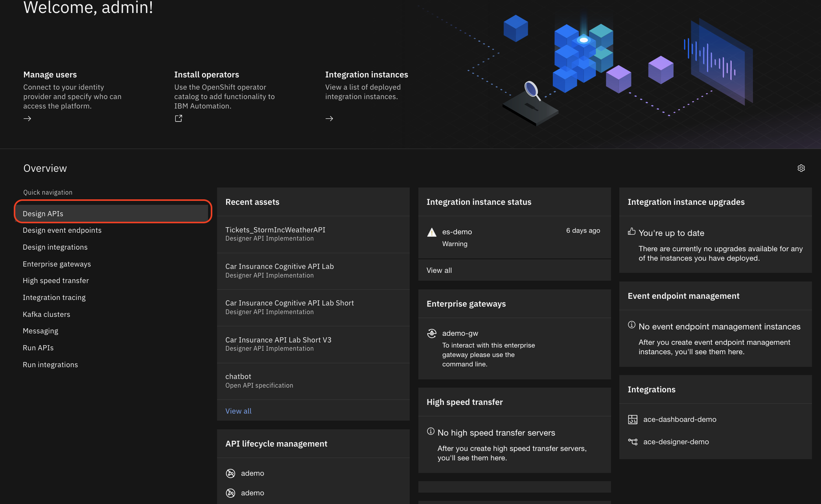Open Run integrations from quick navigation
The height and width of the screenshot is (504, 821).
50,364
